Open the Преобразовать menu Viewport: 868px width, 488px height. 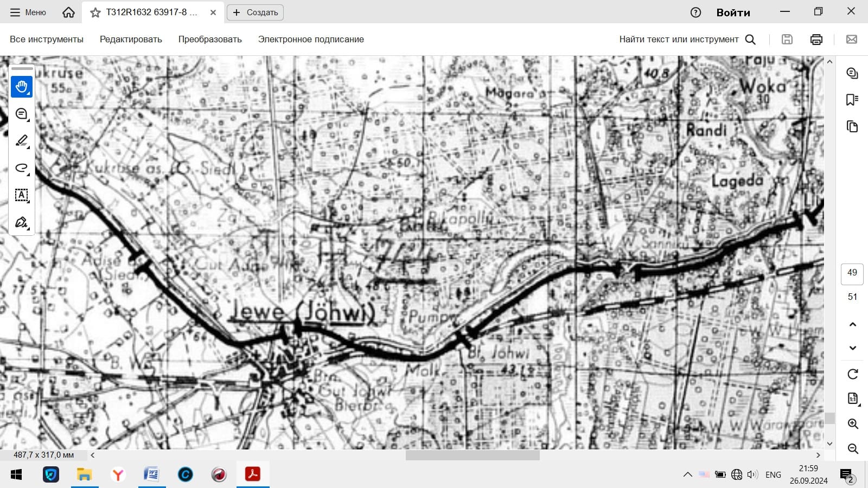pyautogui.click(x=210, y=39)
